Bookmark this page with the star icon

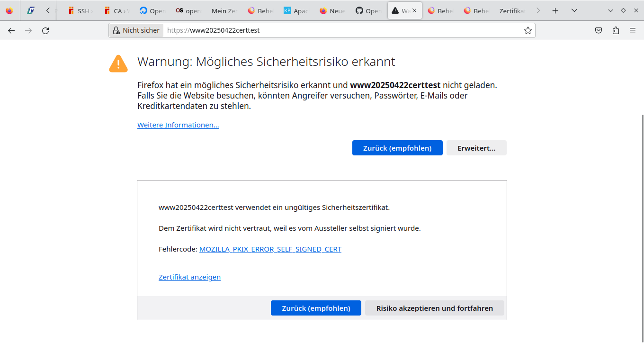click(x=528, y=30)
